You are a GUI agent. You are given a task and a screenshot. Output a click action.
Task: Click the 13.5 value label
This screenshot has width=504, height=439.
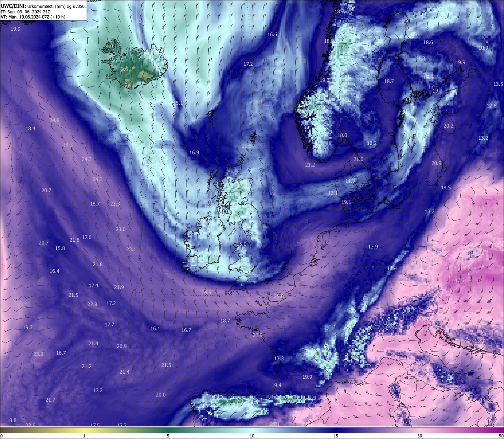(x=498, y=84)
